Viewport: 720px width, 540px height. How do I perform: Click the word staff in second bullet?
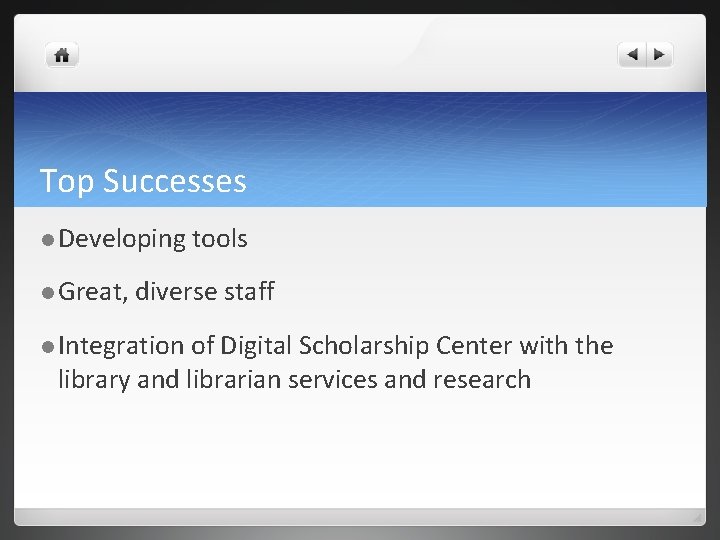[248, 292]
